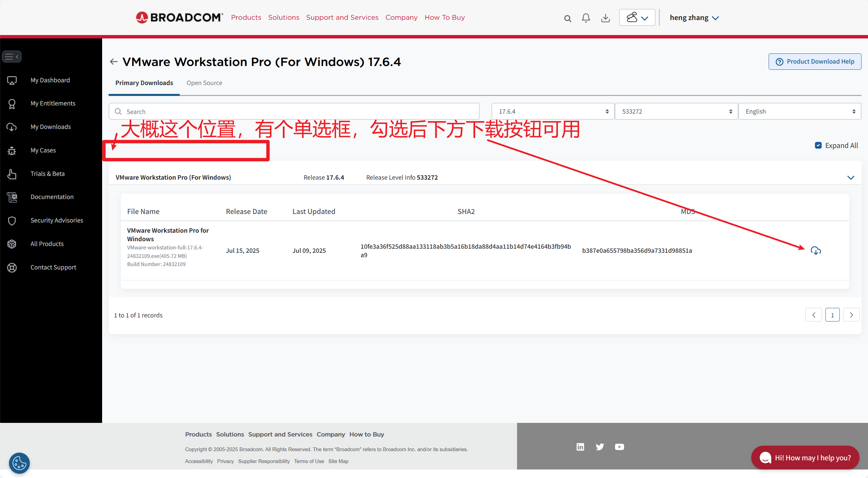Go to the next records page

[851, 315]
